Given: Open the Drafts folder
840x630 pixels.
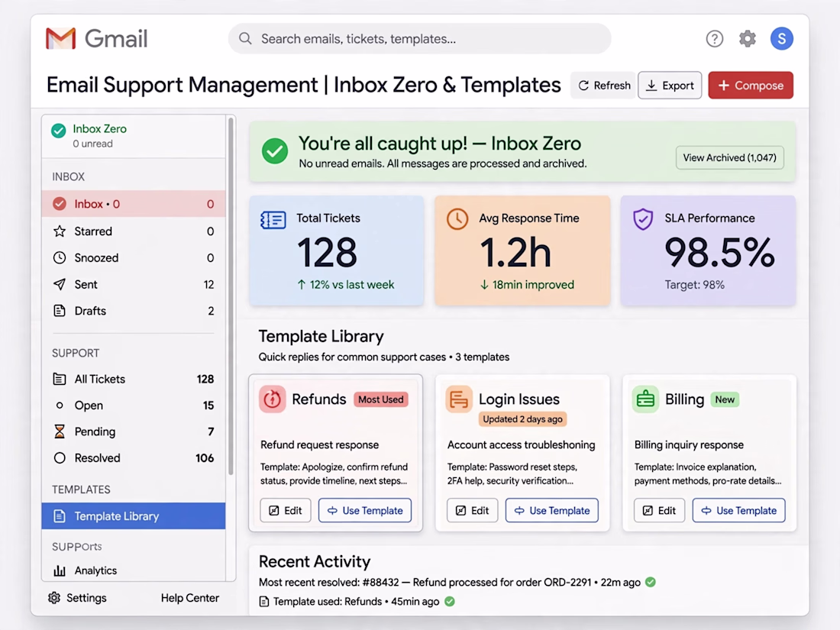Looking at the screenshot, I should (x=134, y=311).
